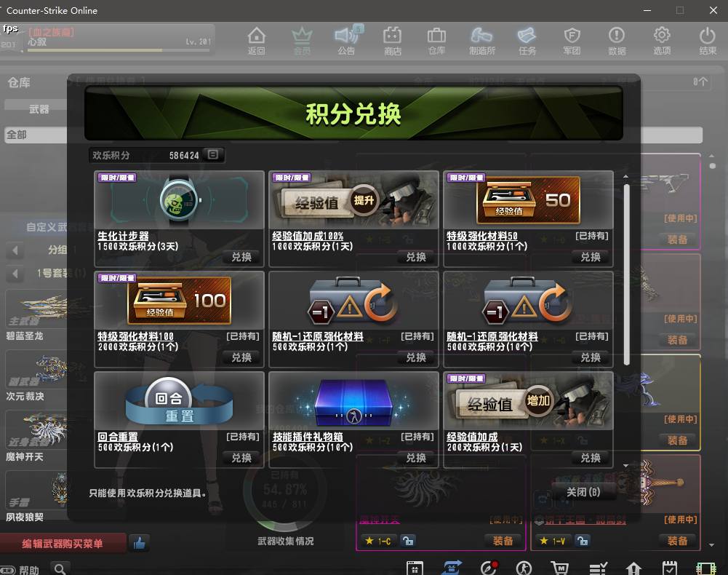Exchange 兑换 for 特级强化材料50

(x=591, y=257)
